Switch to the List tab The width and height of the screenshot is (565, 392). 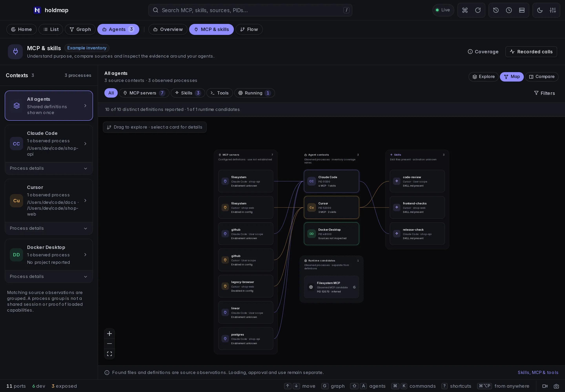[51, 29]
